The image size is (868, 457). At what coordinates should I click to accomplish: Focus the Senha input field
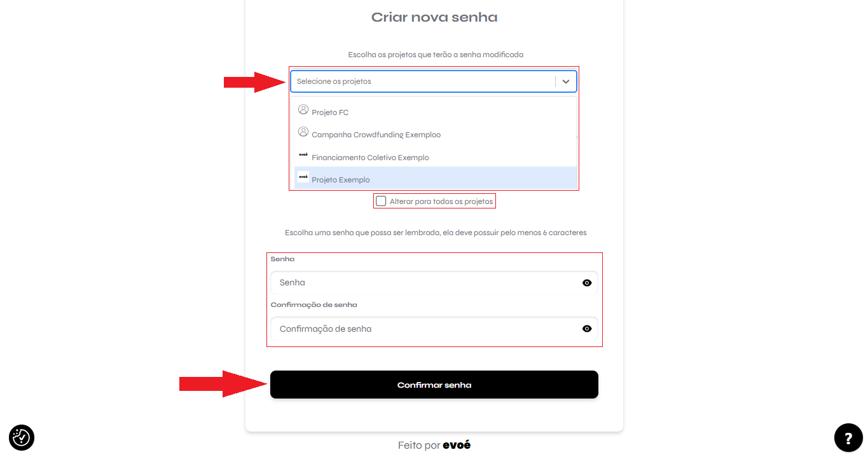point(434,283)
